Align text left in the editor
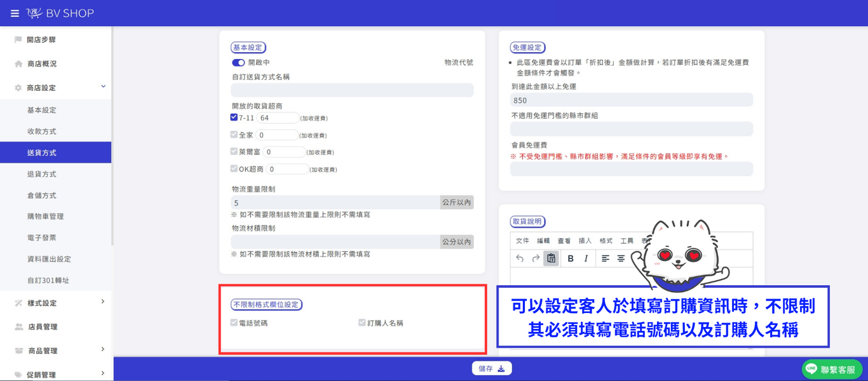The height and width of the screenshot is (381, 868). click(x=606, y=258)
